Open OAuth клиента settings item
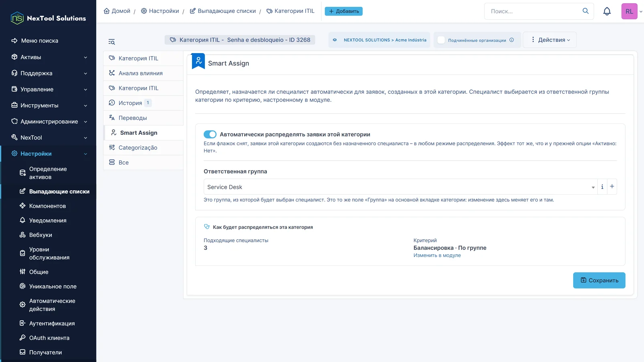 (x=48, y=338)
